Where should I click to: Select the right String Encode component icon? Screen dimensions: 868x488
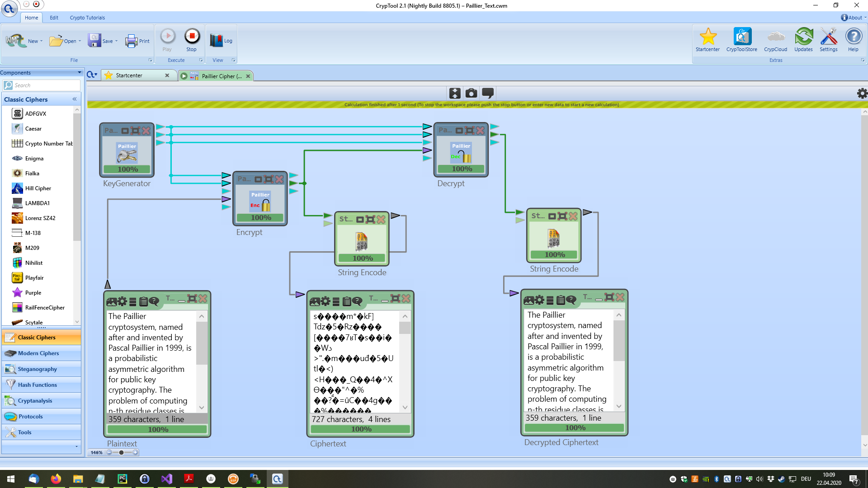(x=554, y=238)
